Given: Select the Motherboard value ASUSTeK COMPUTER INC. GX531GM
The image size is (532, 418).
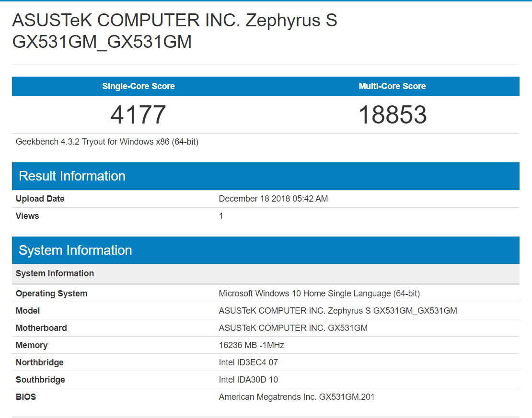Looking at the screenshot, I should pos(293,328).
